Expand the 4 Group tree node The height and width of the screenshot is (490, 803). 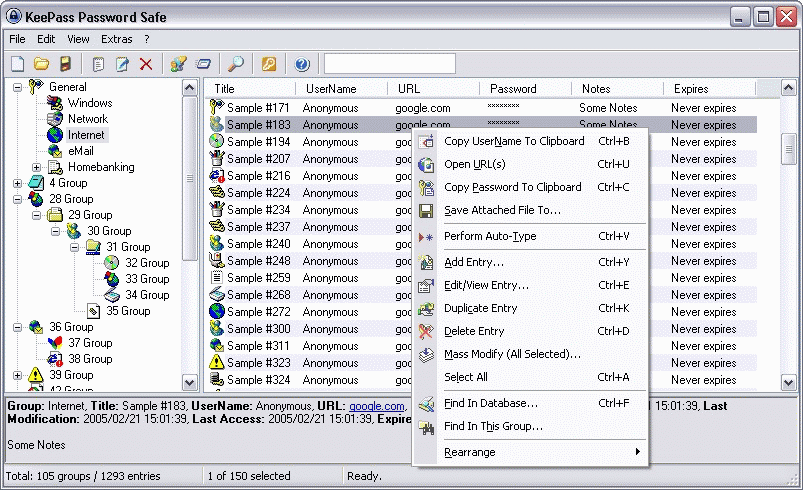[x=17, y=183]
